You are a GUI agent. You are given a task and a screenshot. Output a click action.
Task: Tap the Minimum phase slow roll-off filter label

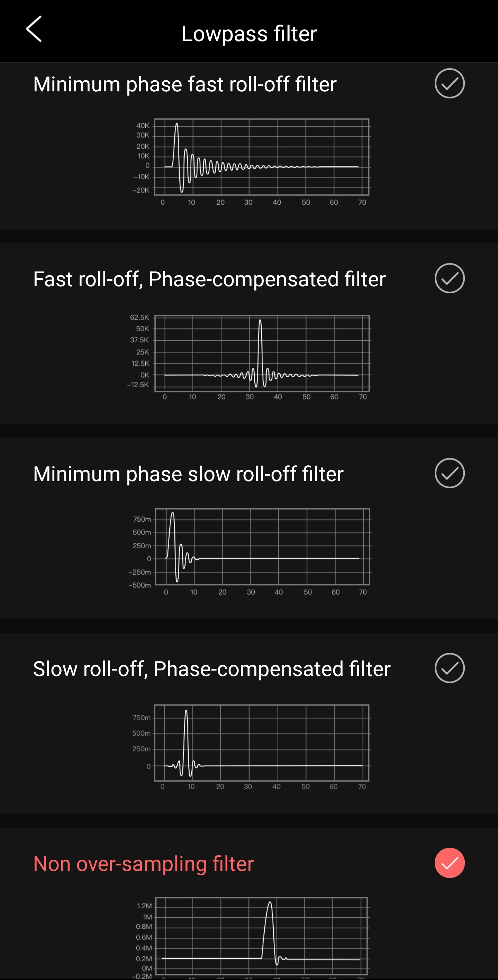[x=188, y=474]
